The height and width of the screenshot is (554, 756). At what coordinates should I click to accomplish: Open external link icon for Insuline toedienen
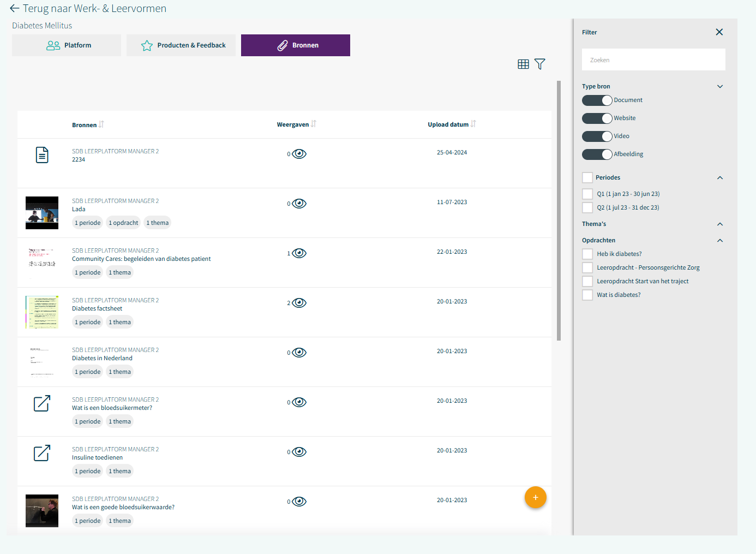pos(42,453)
